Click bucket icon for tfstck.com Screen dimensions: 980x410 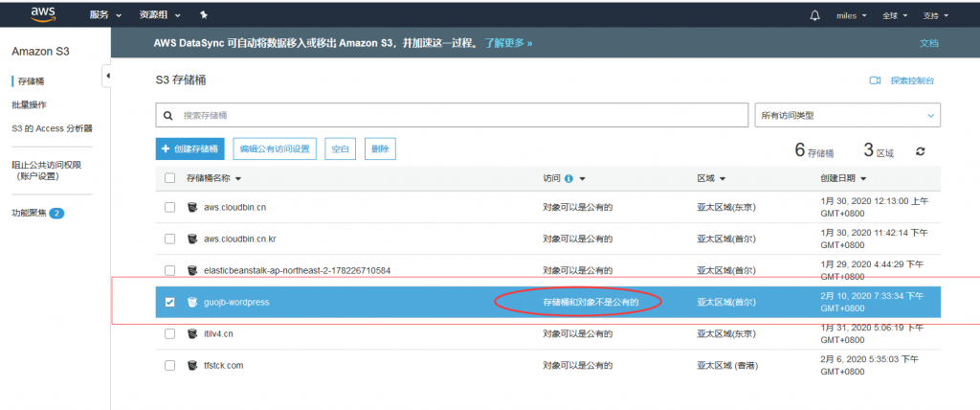click(191, 365)
